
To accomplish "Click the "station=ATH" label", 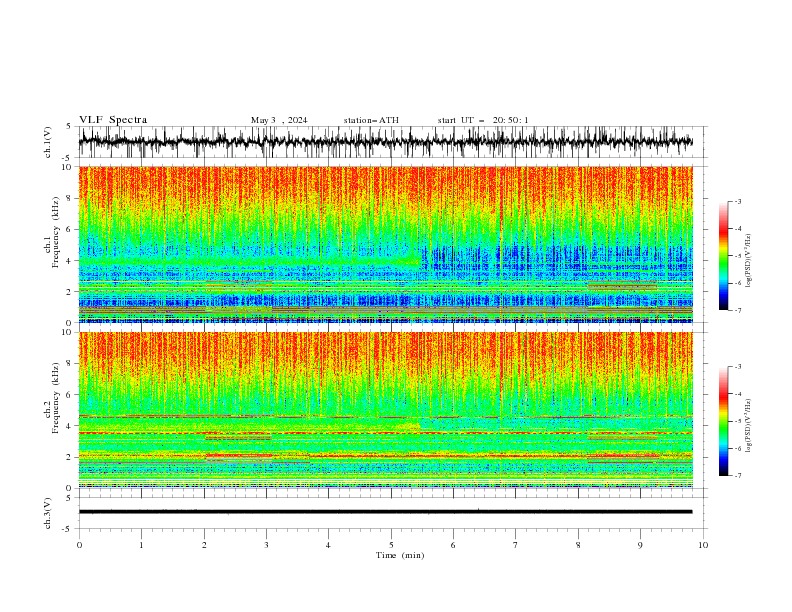I will click(x=371, y=120).
